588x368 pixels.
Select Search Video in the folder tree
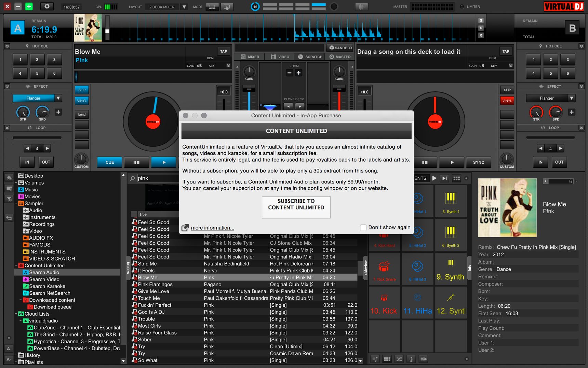pos(44,279)
